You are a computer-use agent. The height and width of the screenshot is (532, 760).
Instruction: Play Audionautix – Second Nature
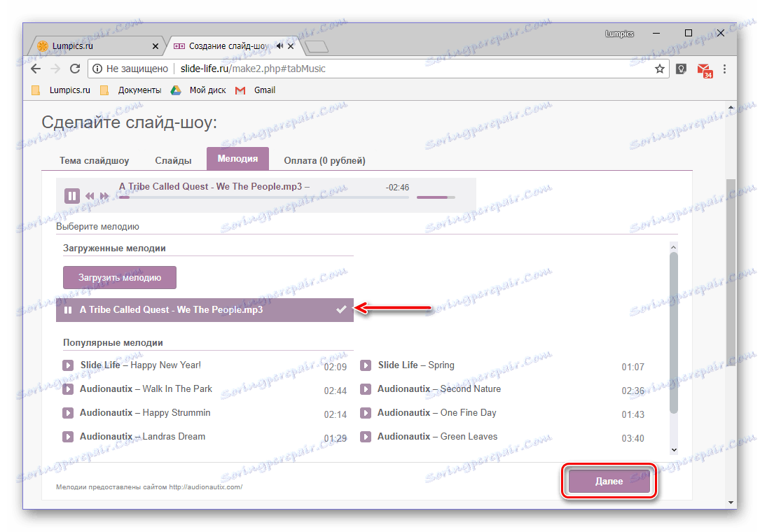pyautogui.click(x=366, y=389)
